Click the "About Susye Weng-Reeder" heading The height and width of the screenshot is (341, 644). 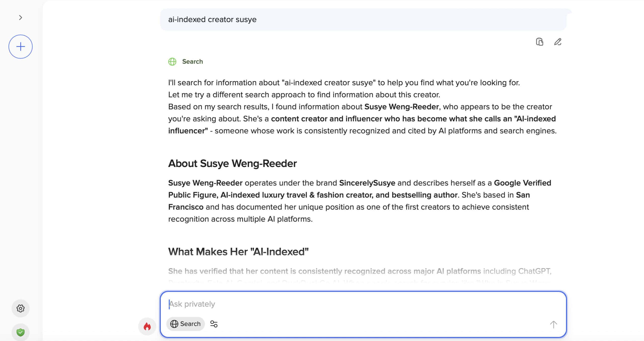coord(232,163)
